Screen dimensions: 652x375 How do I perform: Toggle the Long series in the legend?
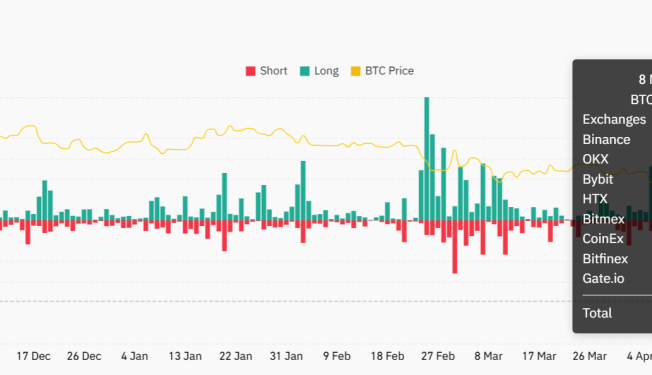pyautogui.click(x=319, y=71)
